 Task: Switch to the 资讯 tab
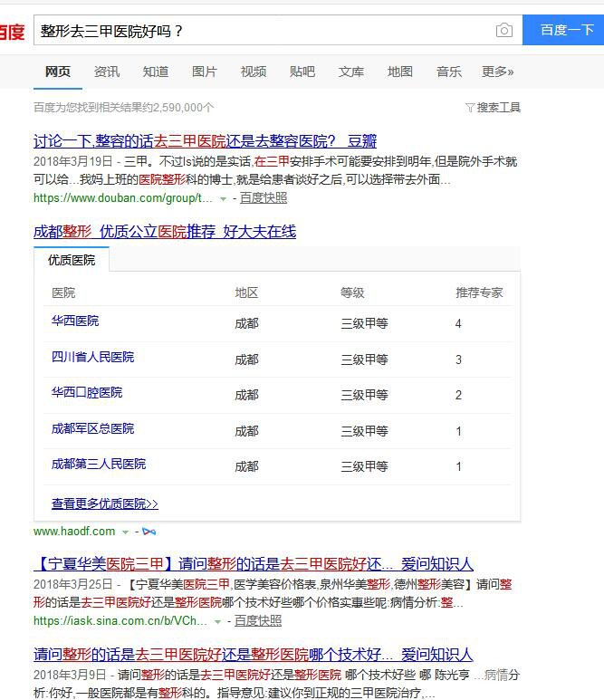pyautogui.click(x=107, y=72)
